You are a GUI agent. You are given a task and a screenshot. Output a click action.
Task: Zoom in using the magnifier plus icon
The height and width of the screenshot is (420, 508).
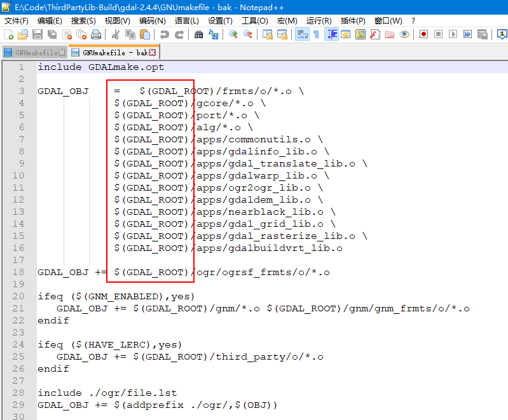point(233,34)
